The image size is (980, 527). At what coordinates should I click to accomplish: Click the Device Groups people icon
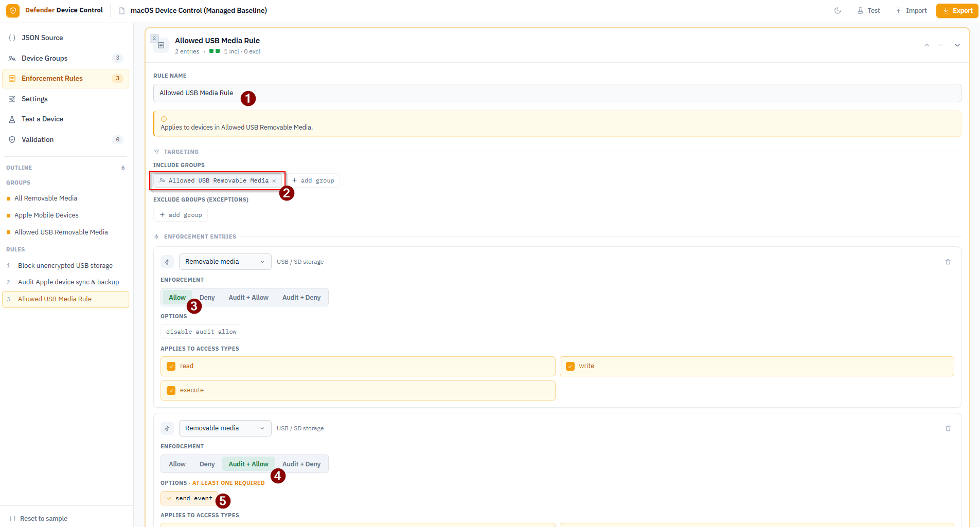(x=12, y=58)
